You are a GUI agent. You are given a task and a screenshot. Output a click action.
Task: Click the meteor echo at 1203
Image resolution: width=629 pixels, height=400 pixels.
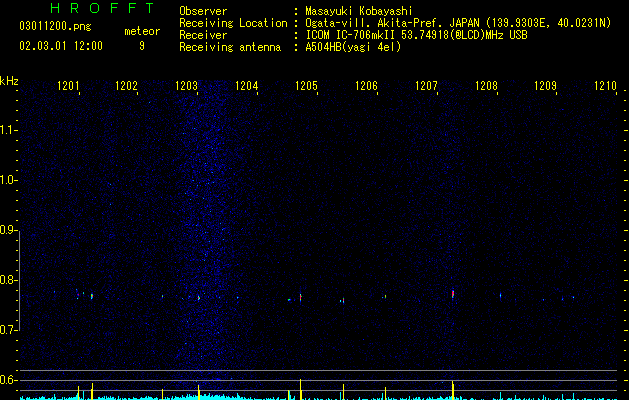199,298
